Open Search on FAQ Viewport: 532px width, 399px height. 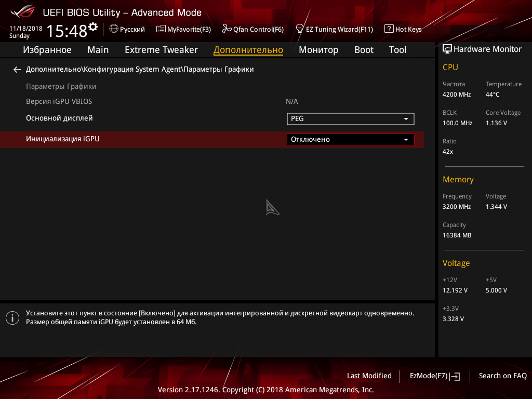(502, 376)
